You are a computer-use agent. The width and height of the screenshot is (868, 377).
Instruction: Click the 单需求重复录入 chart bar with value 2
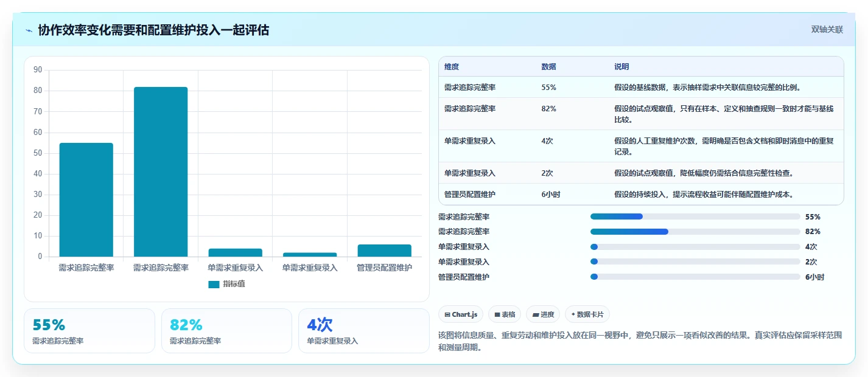[310, 254]
